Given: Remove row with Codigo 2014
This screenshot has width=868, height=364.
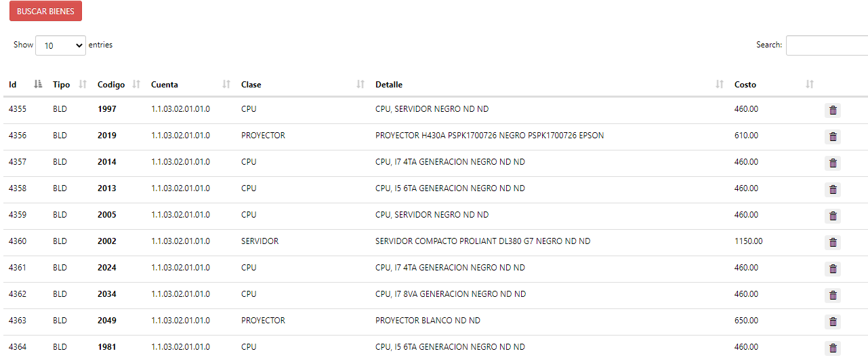Looking at the screenshot, I should pos(833,163).
